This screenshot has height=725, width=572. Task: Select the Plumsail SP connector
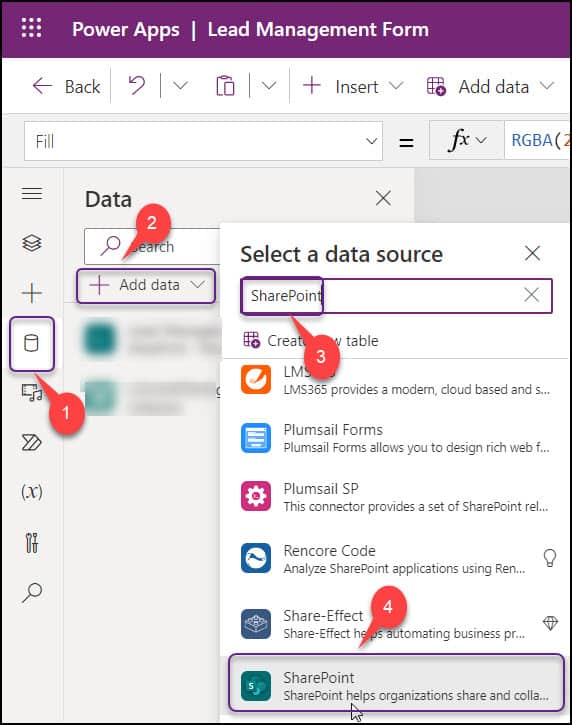[x=396, y=497]
